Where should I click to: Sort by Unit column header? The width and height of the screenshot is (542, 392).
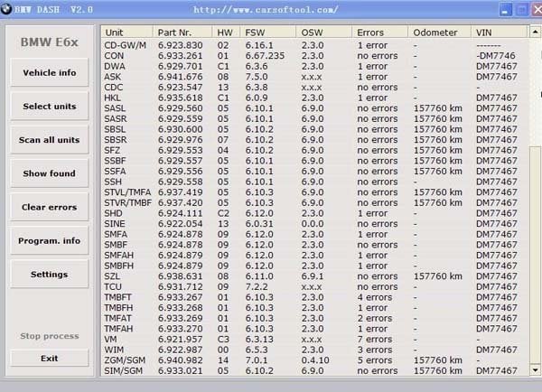tap(126, 33)
